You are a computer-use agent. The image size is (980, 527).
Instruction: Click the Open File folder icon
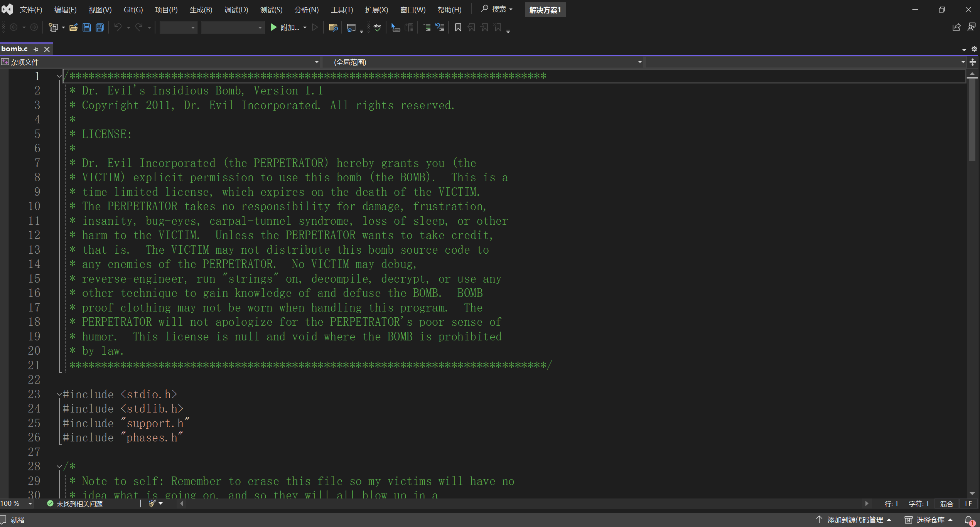pos(73,27)
